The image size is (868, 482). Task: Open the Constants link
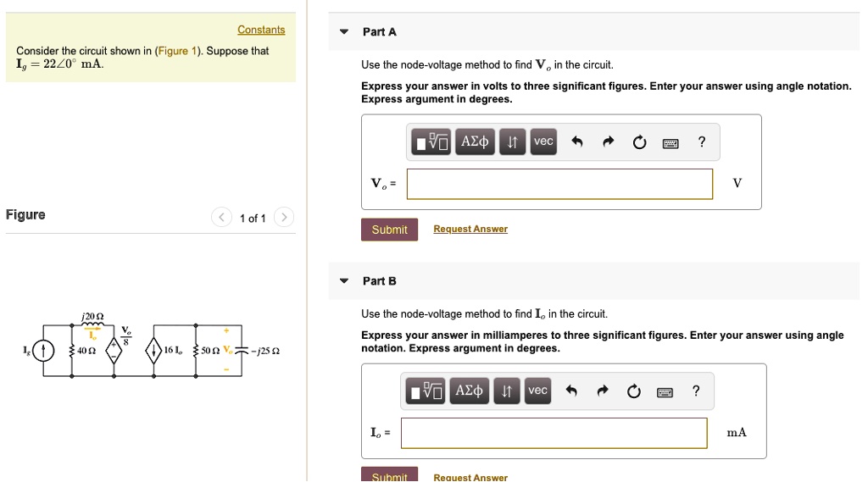pyautogui.click(x=261, y=30)
